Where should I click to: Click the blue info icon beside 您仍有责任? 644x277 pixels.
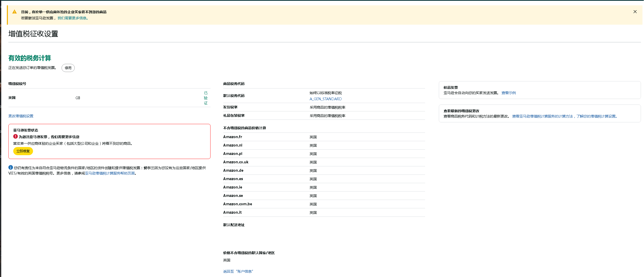coord(11,167)
